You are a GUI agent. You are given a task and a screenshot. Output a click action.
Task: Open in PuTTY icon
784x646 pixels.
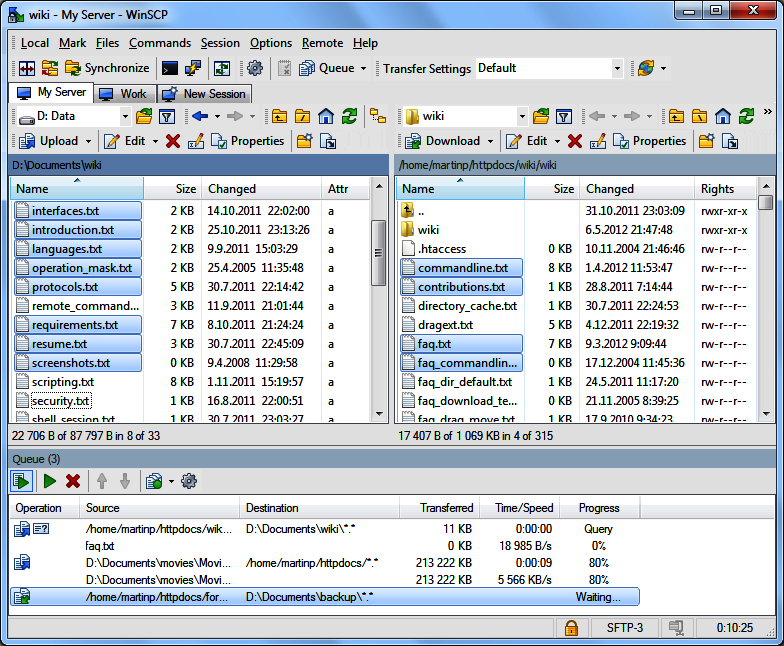point(193,68)
